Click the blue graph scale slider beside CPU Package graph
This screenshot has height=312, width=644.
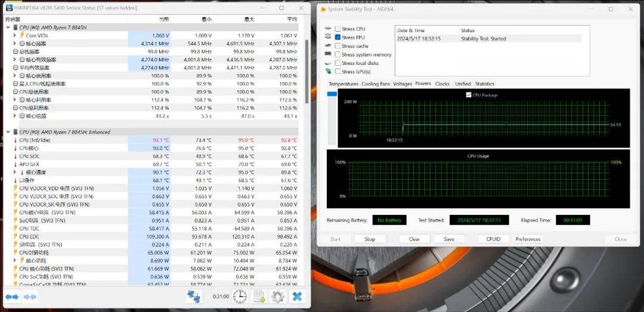click(332, 94)
